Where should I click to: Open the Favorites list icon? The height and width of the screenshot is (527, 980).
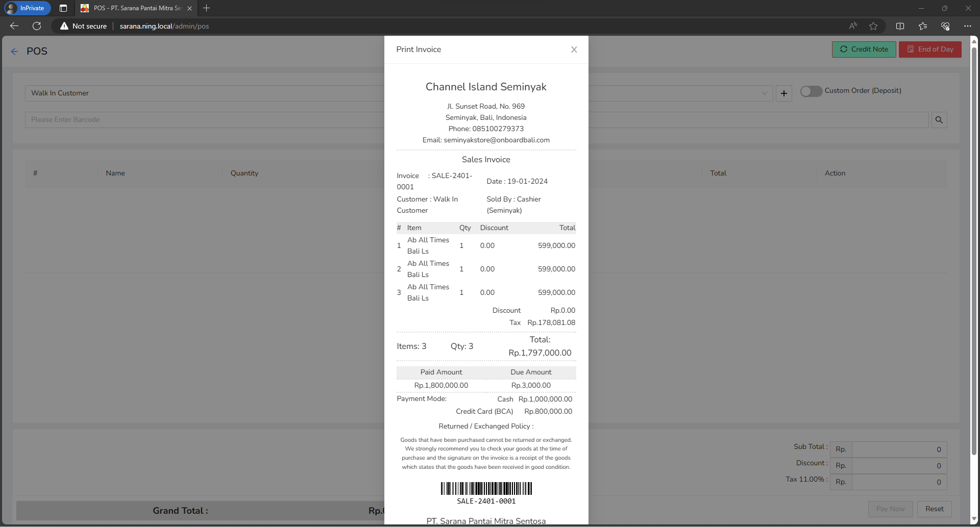922,26
